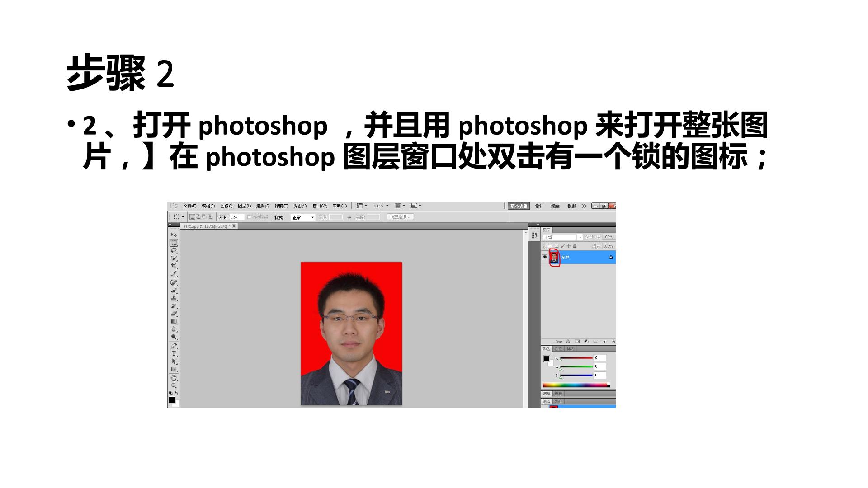Select the Hand tool

174,378
